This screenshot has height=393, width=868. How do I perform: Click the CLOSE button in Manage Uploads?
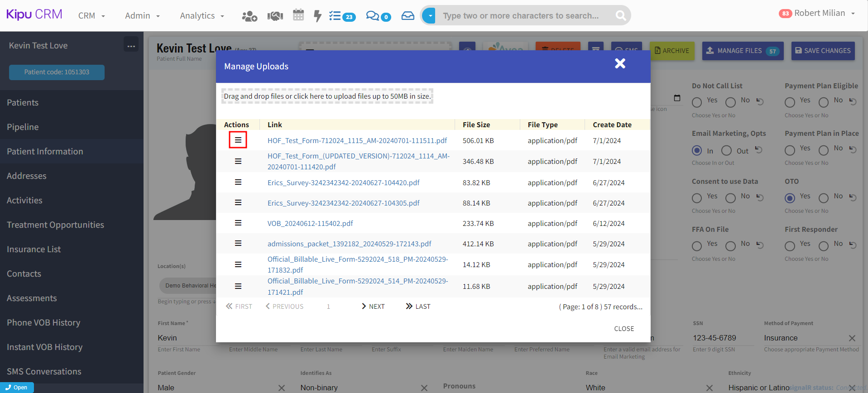[623, 329]
